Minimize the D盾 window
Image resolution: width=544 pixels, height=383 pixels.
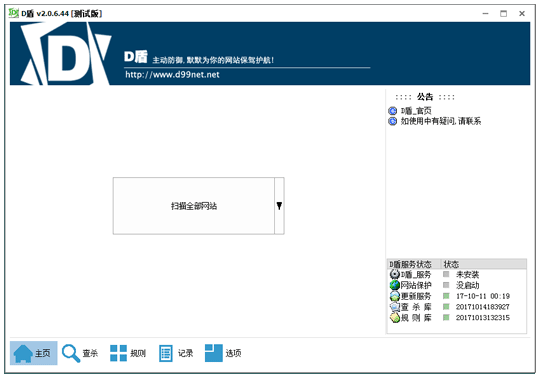(485, 14)
